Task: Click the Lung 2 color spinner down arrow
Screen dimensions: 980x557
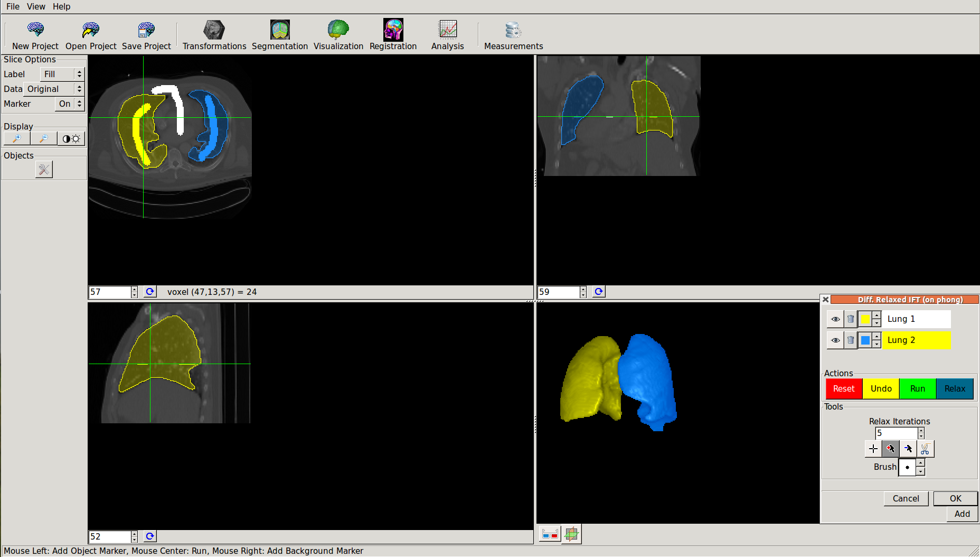Action: pyautogui.click(x=877, y=344)
